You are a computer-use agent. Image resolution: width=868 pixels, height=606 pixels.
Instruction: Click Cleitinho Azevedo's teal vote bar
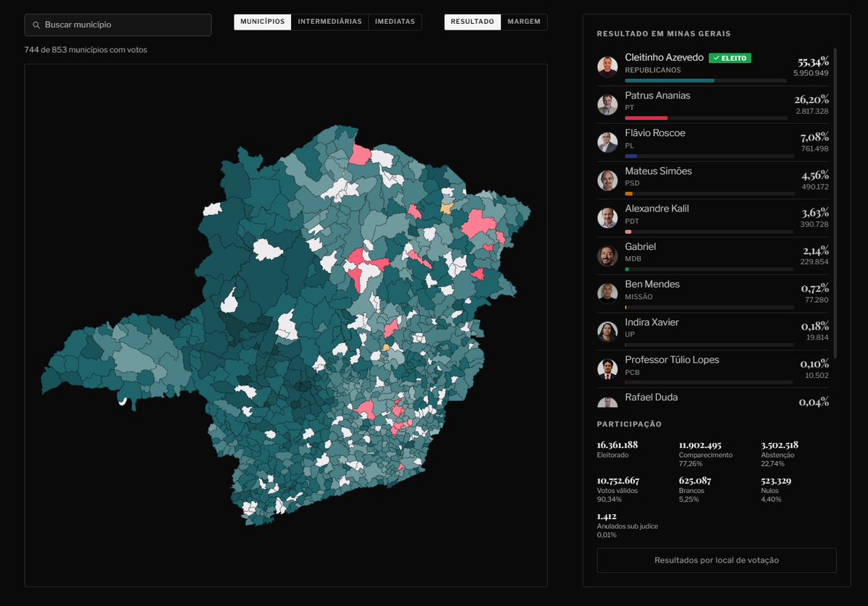click(669, 81)
